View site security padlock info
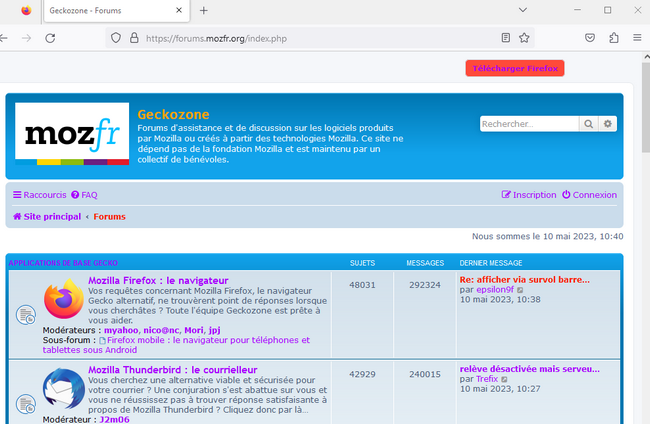650x424 pixels. coord(134,38)
